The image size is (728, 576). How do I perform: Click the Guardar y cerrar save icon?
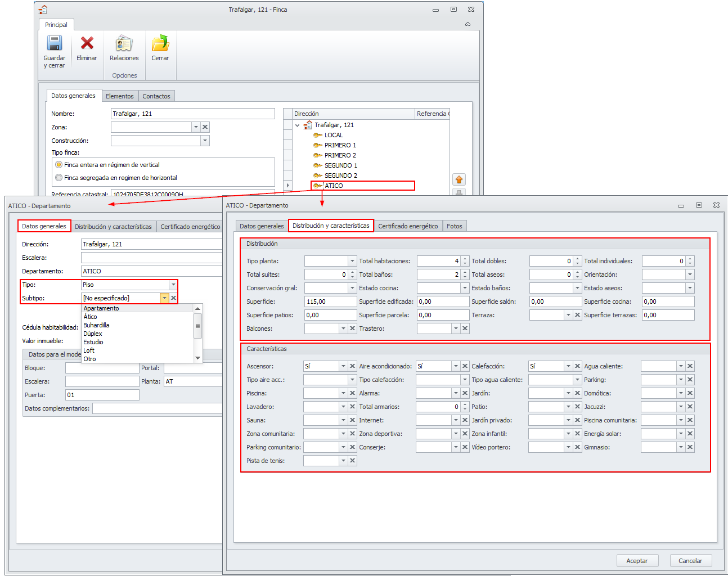click(x=54, y=44)
